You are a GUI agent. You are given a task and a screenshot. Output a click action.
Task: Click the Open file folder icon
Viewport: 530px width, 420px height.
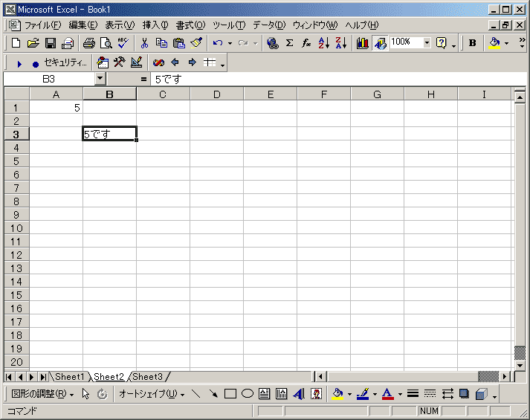[x=33, y=43]
